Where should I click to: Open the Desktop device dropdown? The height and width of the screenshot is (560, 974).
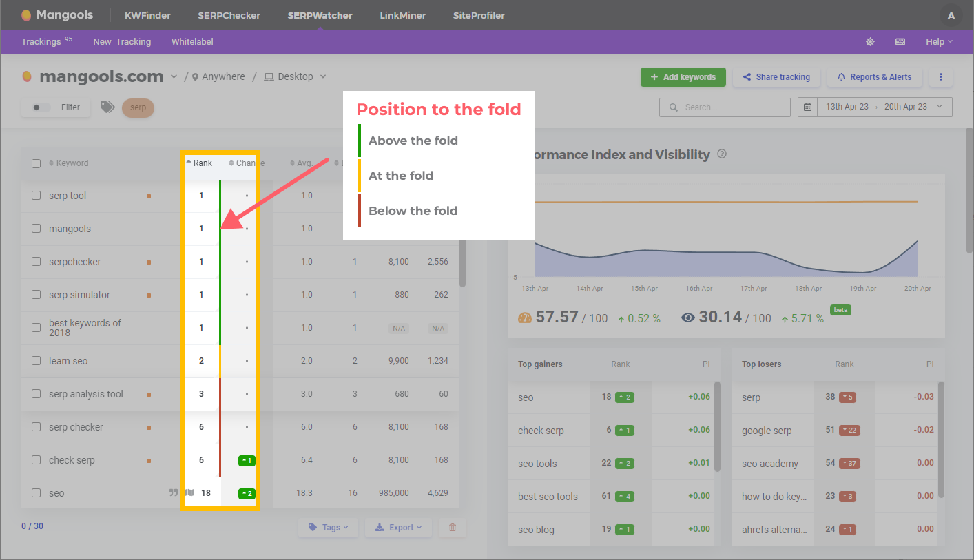(x=295, y=76)
